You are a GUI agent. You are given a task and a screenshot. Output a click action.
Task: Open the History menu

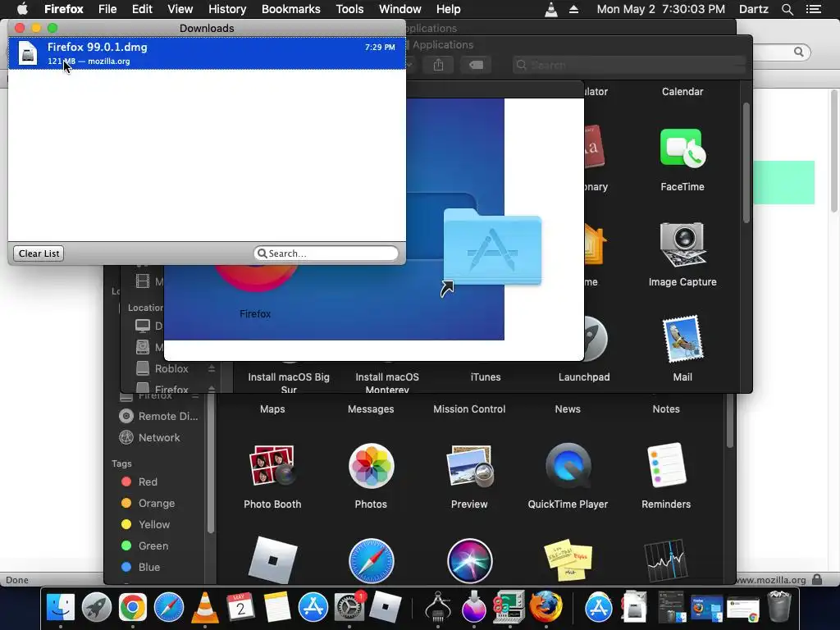[x=227, y=9]
